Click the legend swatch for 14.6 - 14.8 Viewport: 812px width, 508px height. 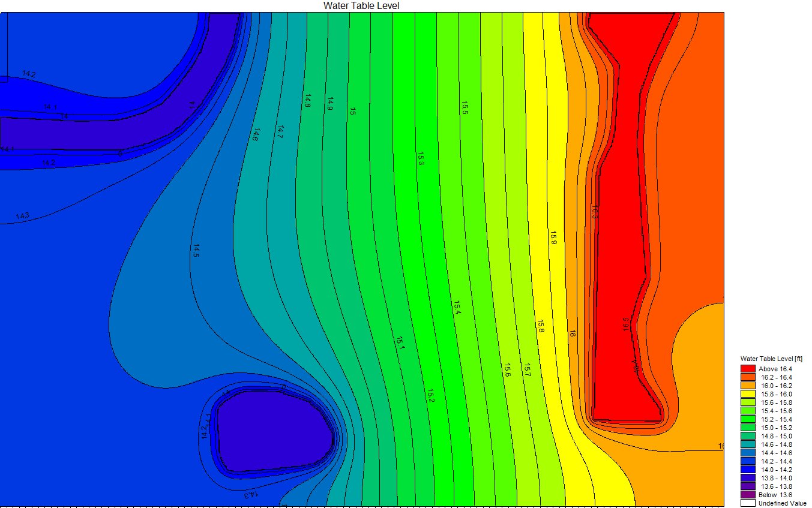(x=748, y=444)
